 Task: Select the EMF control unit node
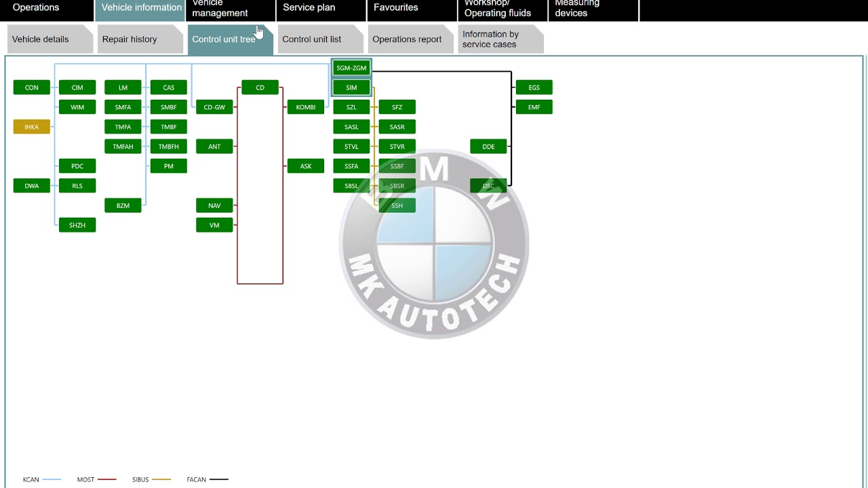(x=534, y=107)
